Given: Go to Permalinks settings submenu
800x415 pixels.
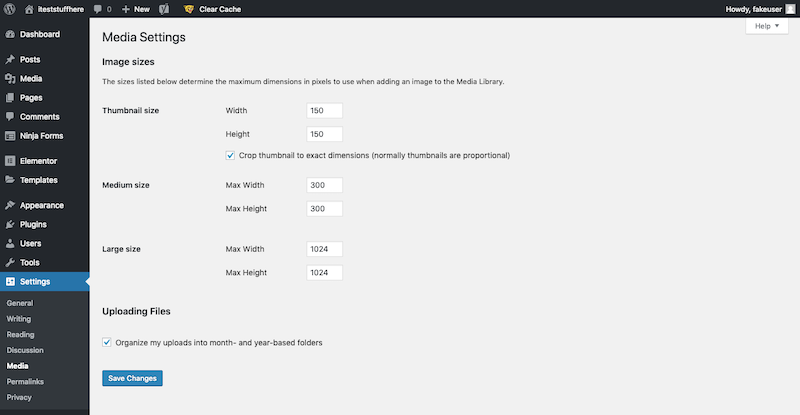Looking at the screenshot, I should click(25, 381).
